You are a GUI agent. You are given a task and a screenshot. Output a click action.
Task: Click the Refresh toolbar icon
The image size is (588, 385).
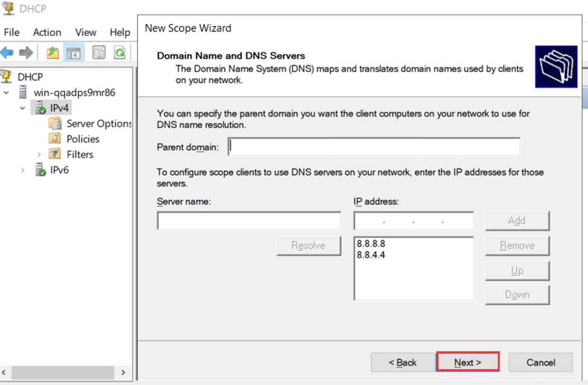(120, 52)
